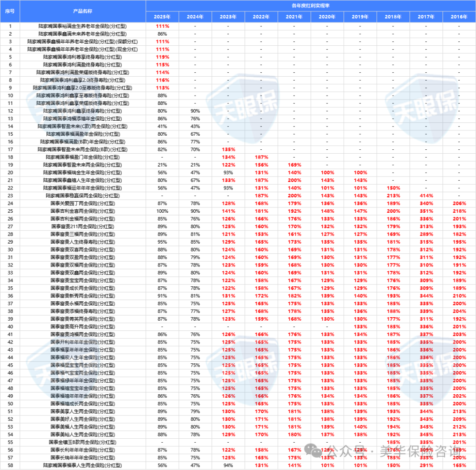Click the 序号 column header
This screenshot has height=470, width=476.
click(x=10, y=11)
